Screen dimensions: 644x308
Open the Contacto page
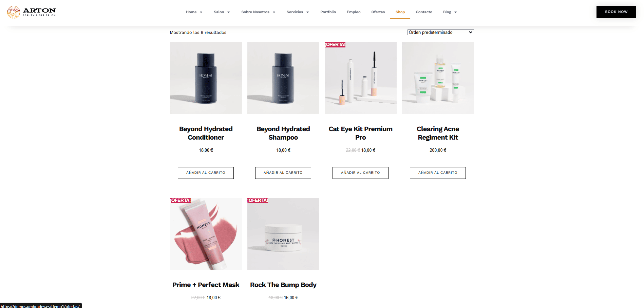(x=424, y=12)
